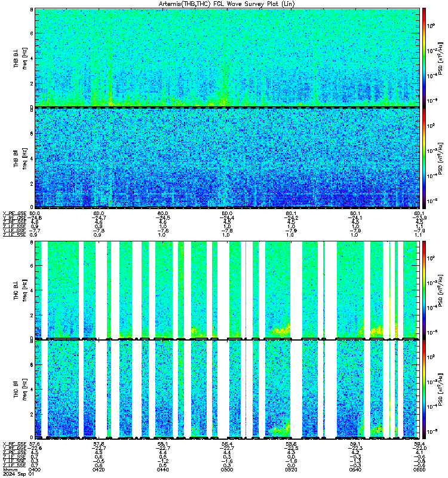Screen dimensions: 448x478
Task: Click the top panel PSD color bar
Action: [424, 57]
